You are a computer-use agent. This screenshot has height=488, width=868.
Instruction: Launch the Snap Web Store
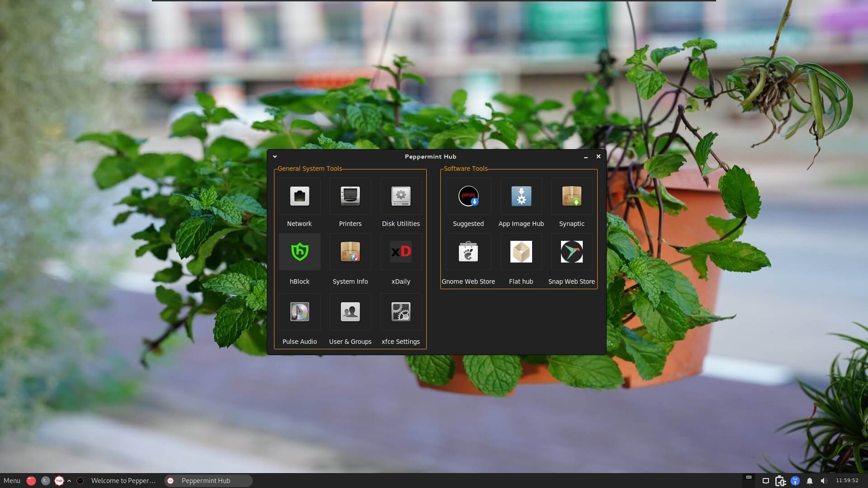(571, 252)
